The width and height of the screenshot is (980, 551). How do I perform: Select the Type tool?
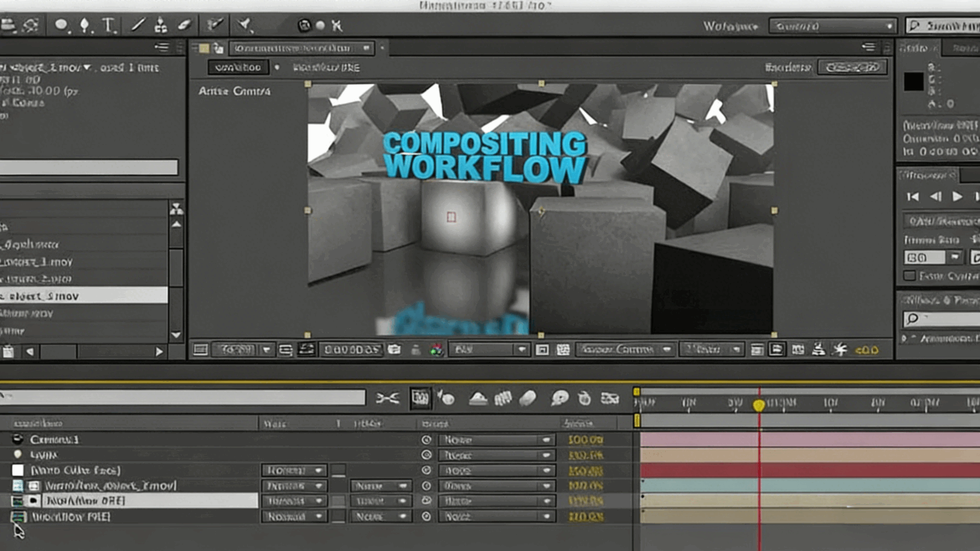pyautogui.click(x=108, y=24)
